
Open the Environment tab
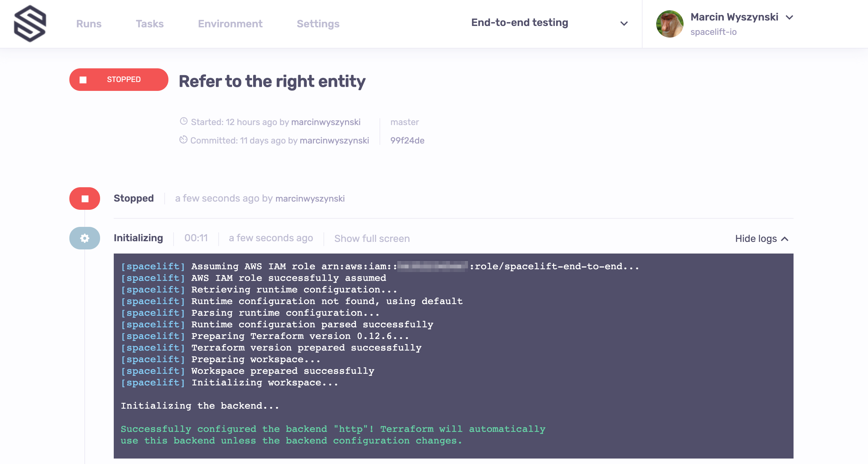point(230,24)
